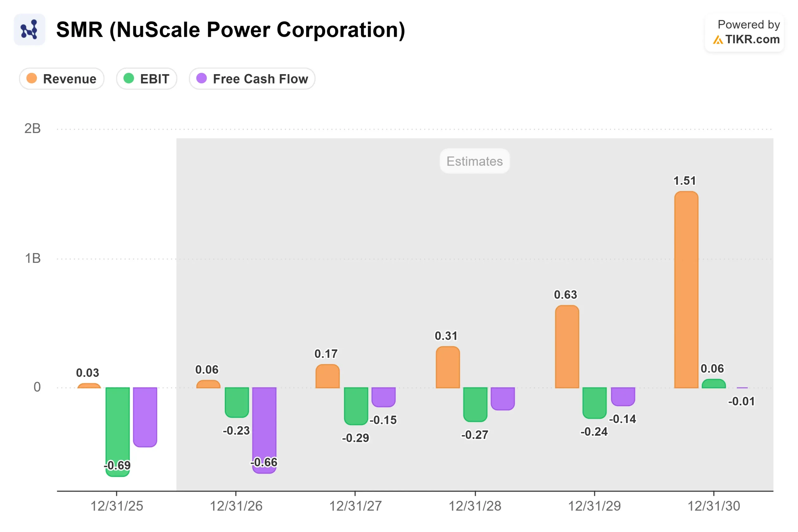Click the 1B y-axis label
Image resolution: width=798 pixels, height=532 pixels.
click(x=32, y=259)
